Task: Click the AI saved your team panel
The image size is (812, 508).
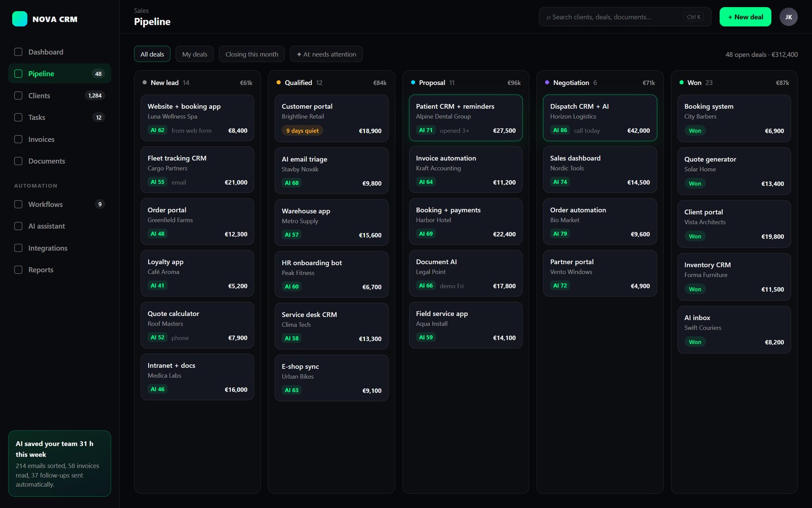Action: click(x=60, y=463)
